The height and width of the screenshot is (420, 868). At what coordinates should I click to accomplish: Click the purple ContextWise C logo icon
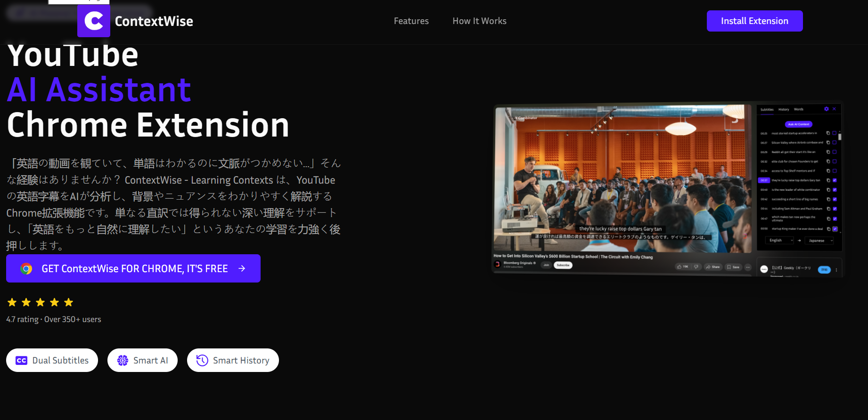tap(94, 21)
